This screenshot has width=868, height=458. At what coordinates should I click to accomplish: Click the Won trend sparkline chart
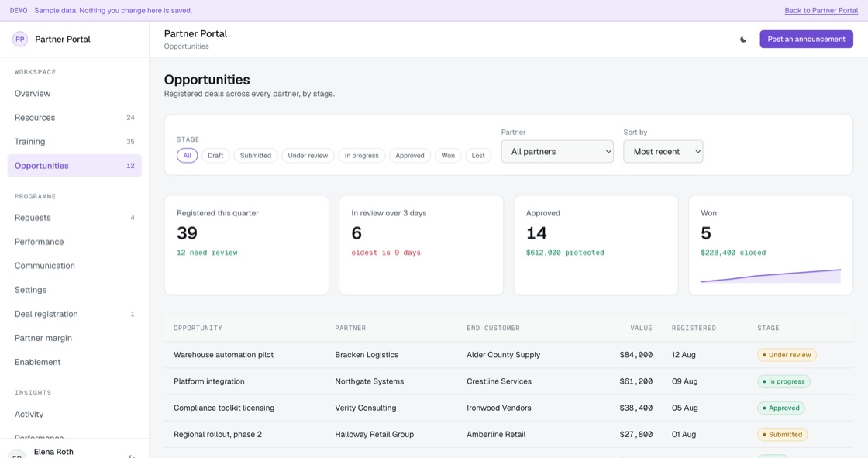(770, 276)
